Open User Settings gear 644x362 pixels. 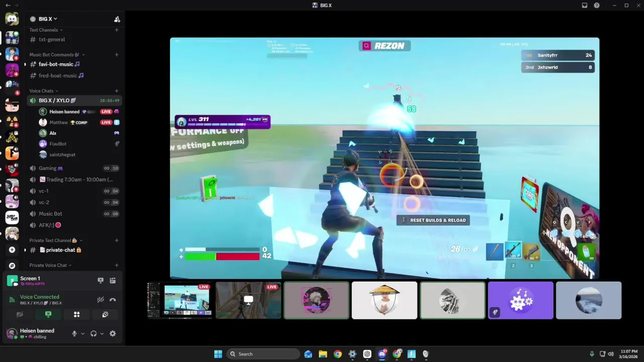(113, 333)
